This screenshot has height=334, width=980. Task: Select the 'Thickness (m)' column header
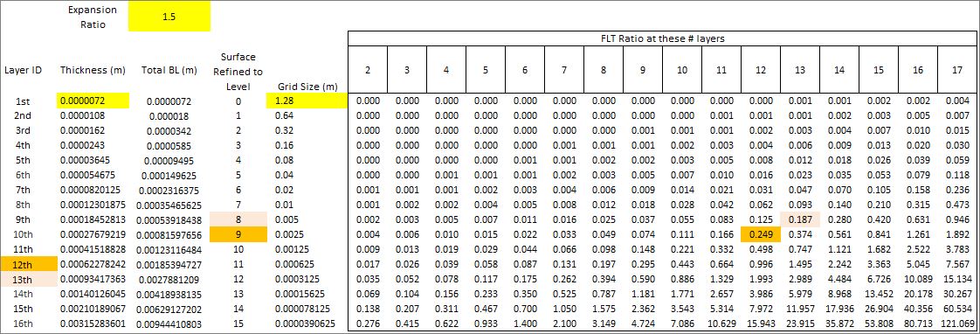tap(93, 71)
